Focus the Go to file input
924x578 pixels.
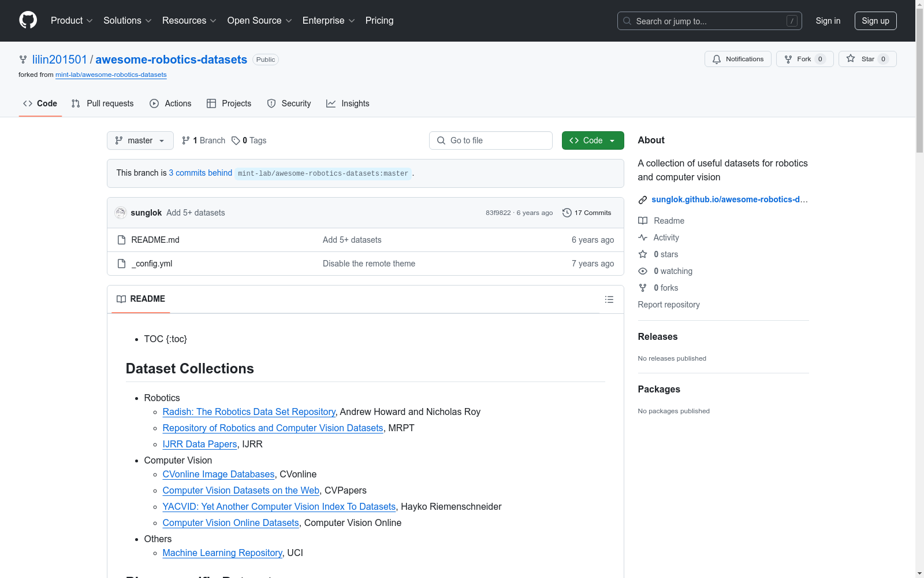tap(491, 140)
